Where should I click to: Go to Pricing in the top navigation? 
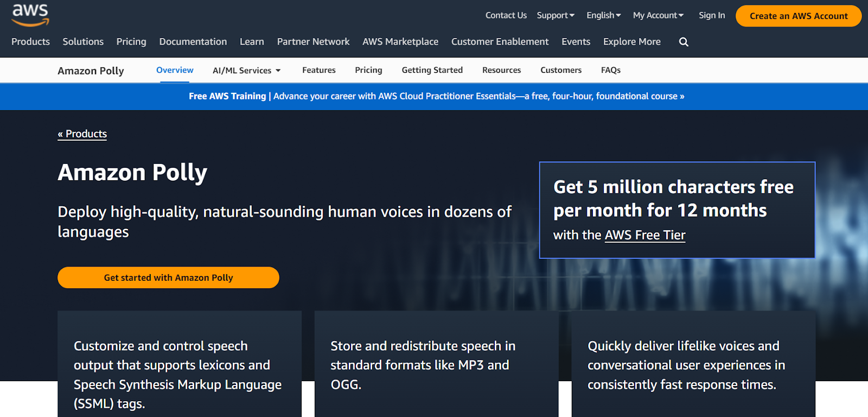tap(131, 42)
